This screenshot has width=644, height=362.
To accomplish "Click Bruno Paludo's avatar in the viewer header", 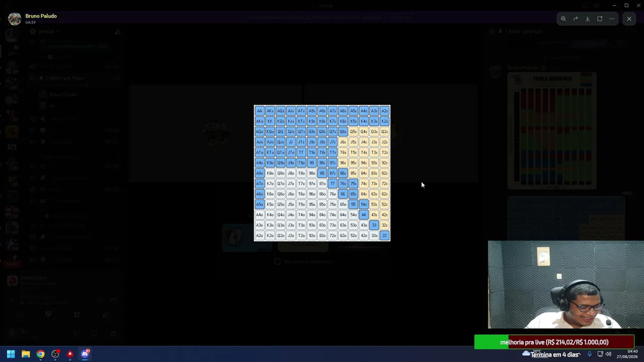I will pos(15,19).
